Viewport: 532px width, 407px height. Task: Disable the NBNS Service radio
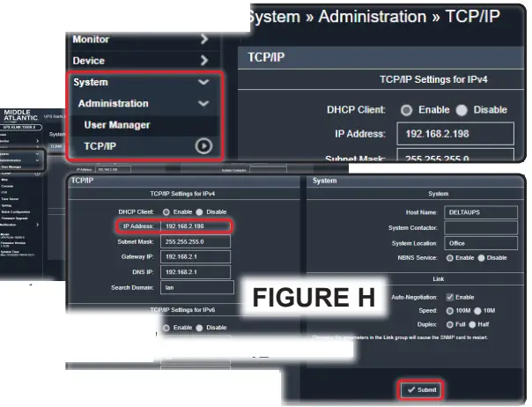pos(481,258)
